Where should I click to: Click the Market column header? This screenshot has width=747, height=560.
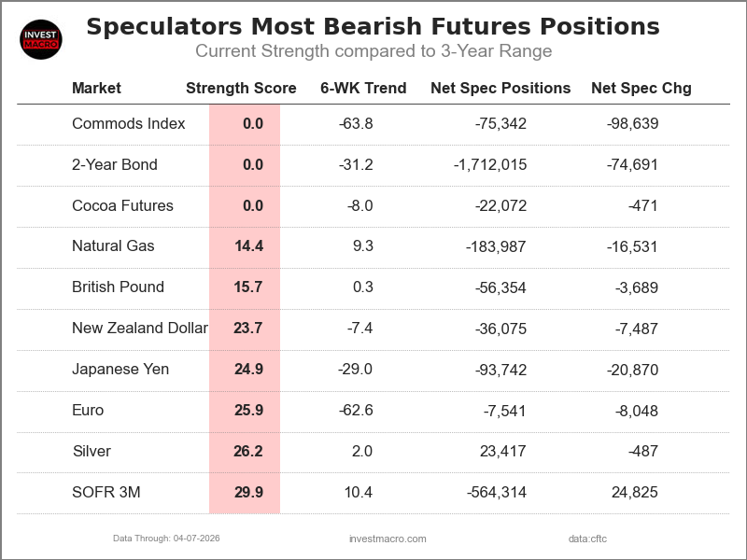tap(96, 89)
